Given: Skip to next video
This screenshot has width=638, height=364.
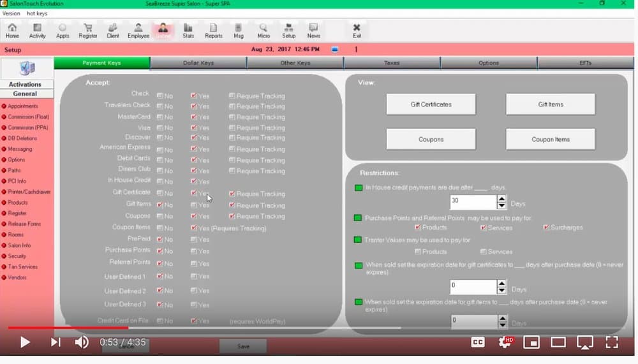Looking at the screenshot, I should (56, 342).
